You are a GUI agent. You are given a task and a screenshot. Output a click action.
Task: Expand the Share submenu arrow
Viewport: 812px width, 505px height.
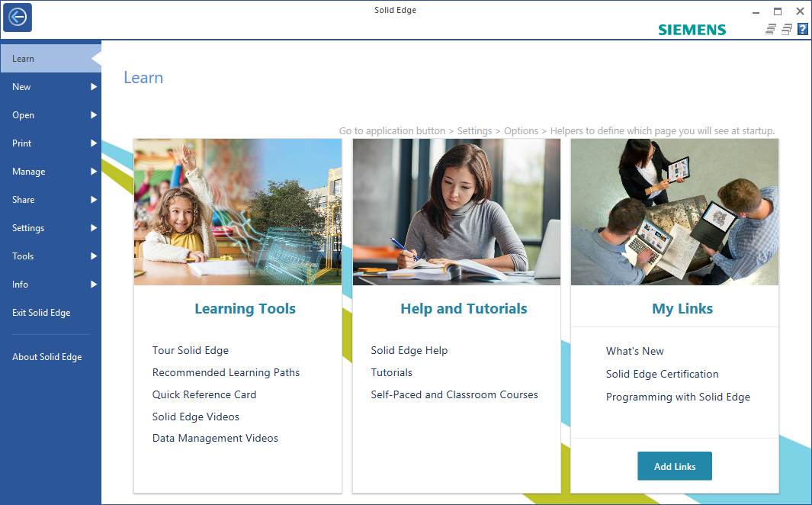click(94, 200)
